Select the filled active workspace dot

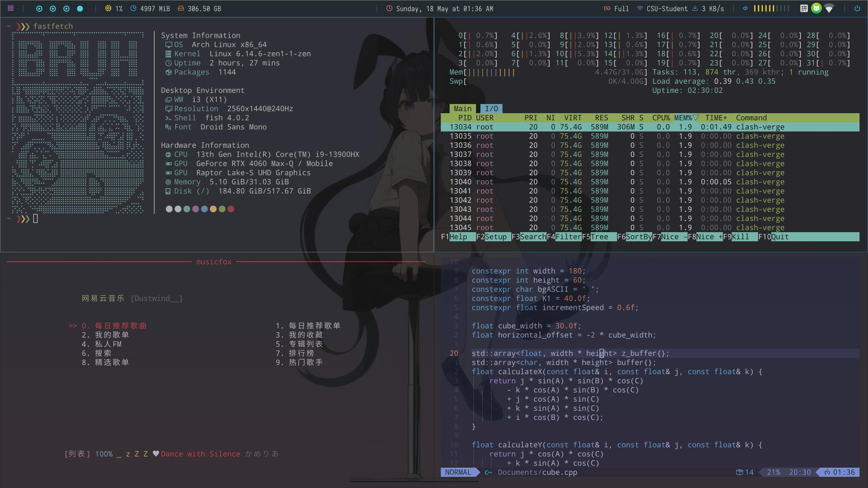pyautogui.click(x=80, y=9)
